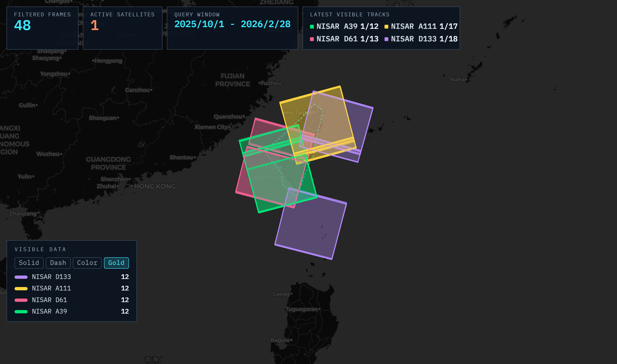Open the NISAR A111 1/17 latest track

421,26
